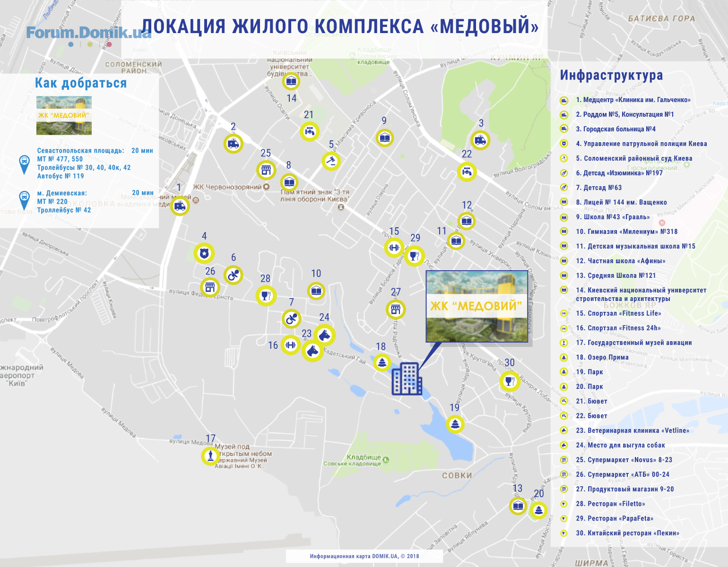Viewport: 728px width, 567px height.
Task: Select marker 30 Chinese restaurant icon
Action: pyautogui.click(x=510, y=381)
